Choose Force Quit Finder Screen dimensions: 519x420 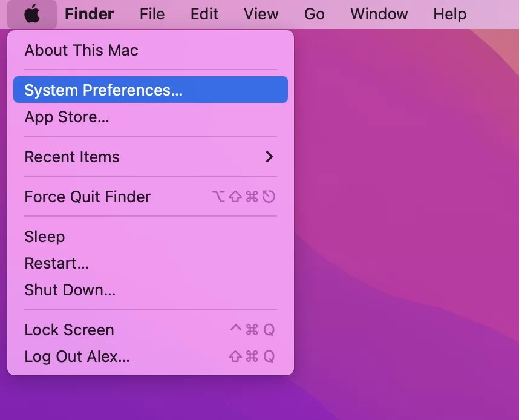click(87, 196)
